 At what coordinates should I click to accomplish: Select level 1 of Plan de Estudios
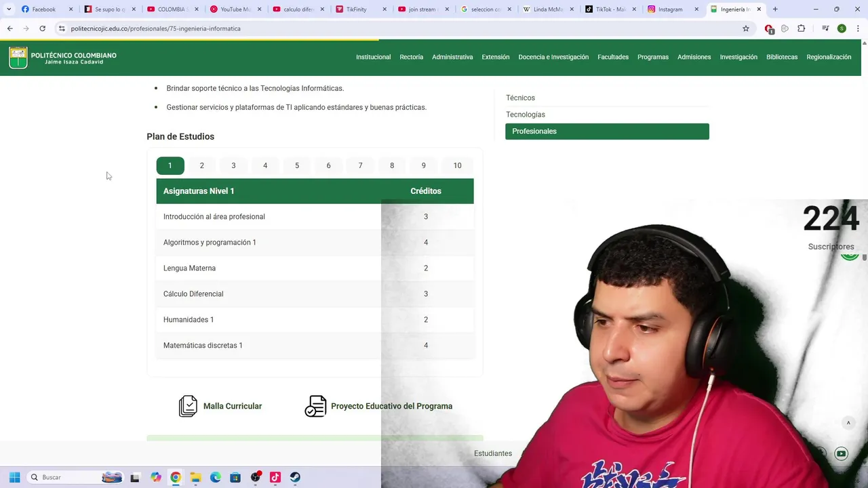point(170,165)
